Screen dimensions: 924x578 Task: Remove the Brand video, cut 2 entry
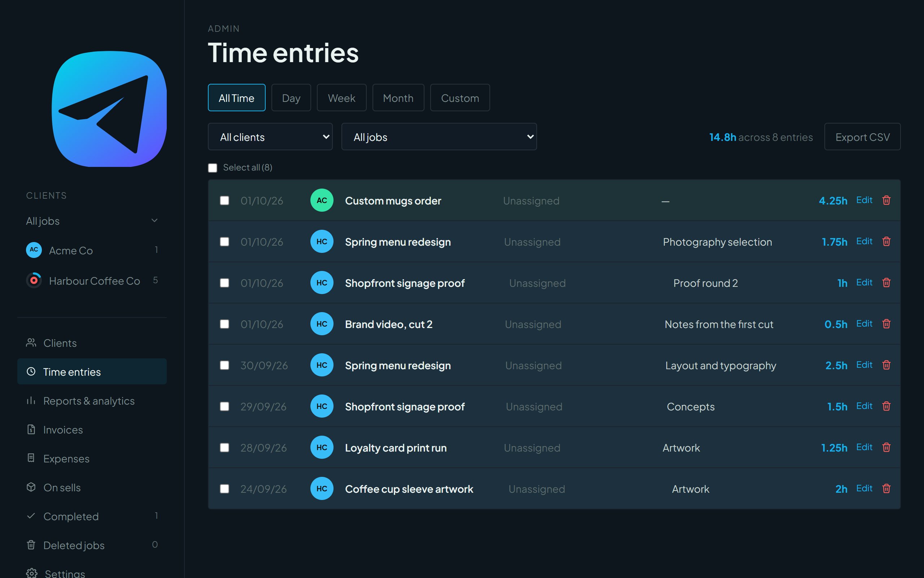coord(886,324)
